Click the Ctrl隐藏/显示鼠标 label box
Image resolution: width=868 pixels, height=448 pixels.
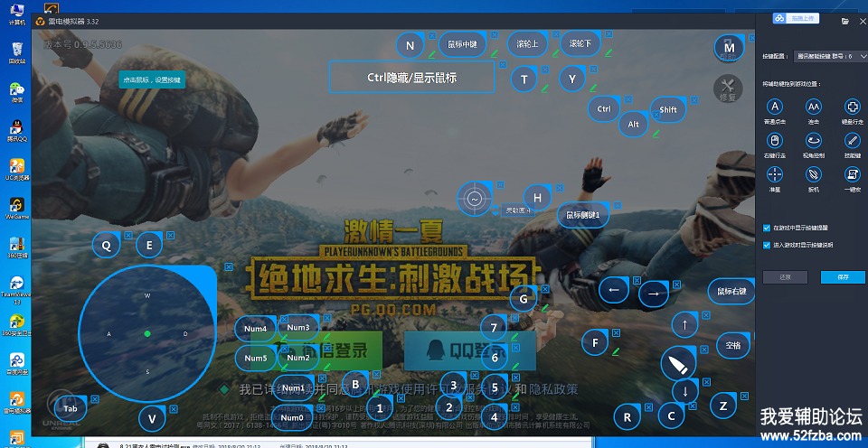411,77
